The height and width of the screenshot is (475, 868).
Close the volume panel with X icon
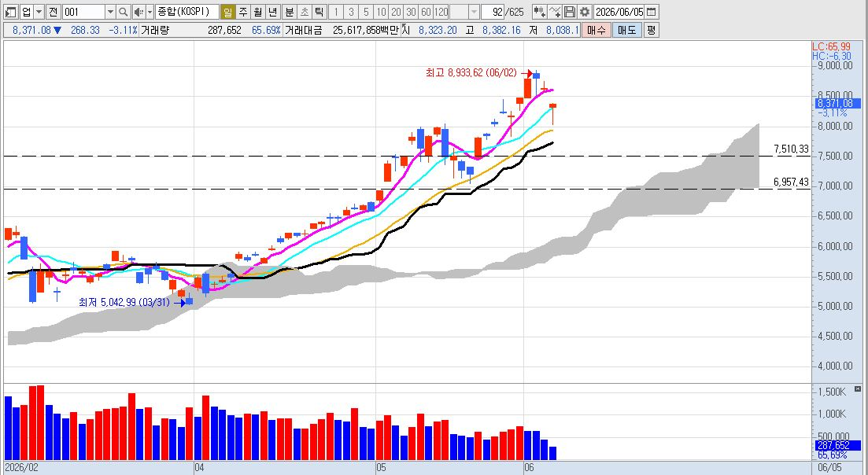[858, 389]
